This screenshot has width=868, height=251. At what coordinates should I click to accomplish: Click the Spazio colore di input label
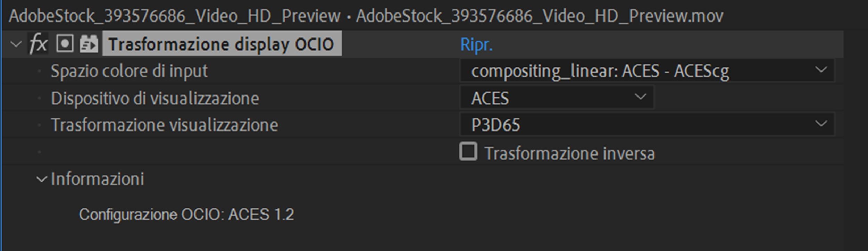129,71
